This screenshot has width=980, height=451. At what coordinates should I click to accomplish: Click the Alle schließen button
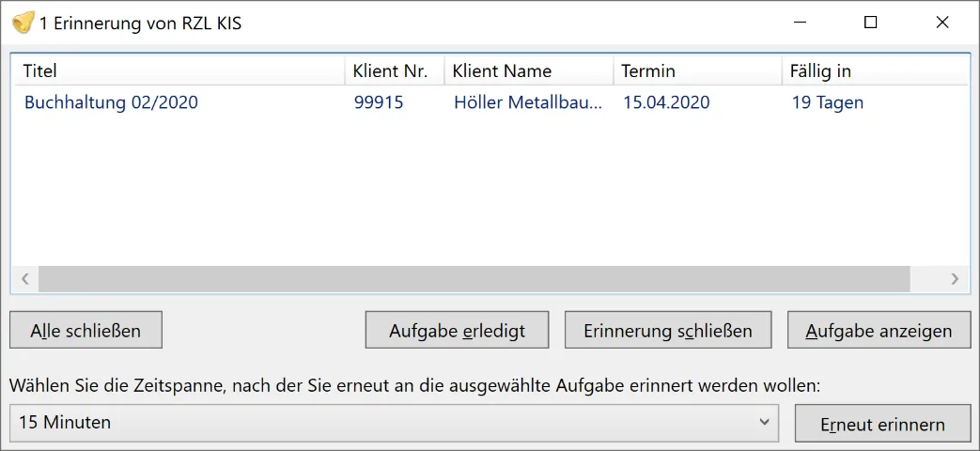click(x=86, y=331)
